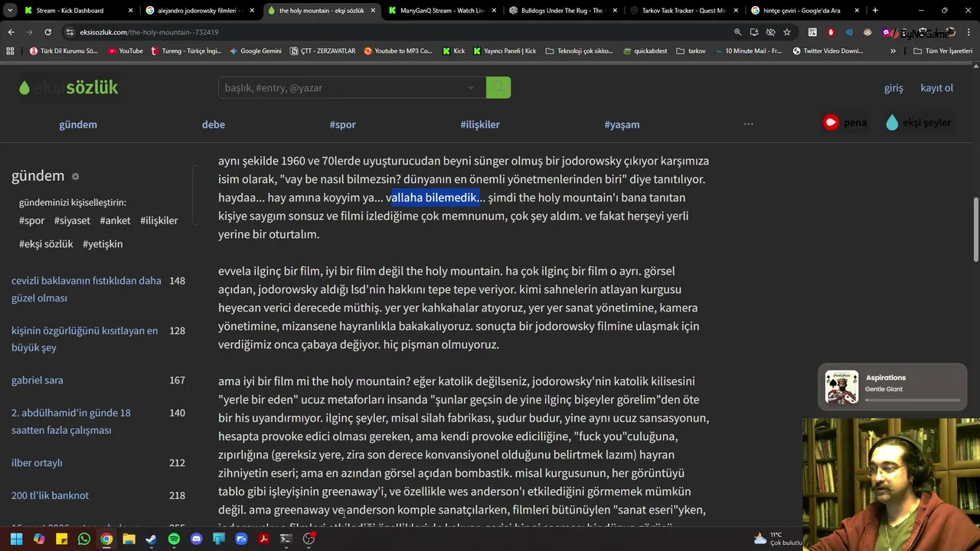Screen dimensions: 980x551
Task: Open the 2. abdülhamid'in günde 18 saatten fazla çalışması topic
Action: pyautogui.click(x=71, y=422)
